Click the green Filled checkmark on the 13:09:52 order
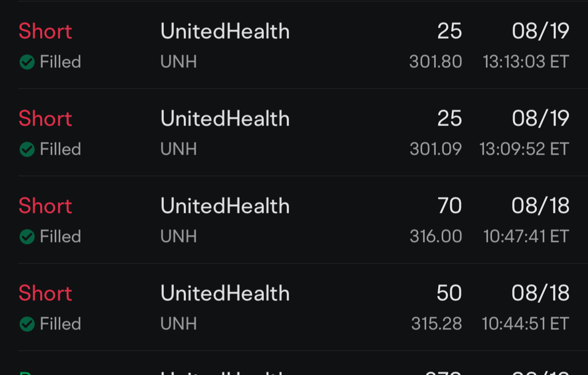This screenshot has height=375, width=588. pyautogui.click(x=27, y=149)
